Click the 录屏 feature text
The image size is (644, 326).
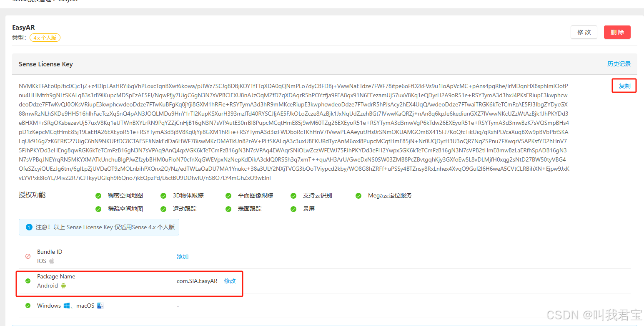pos(309,209)
